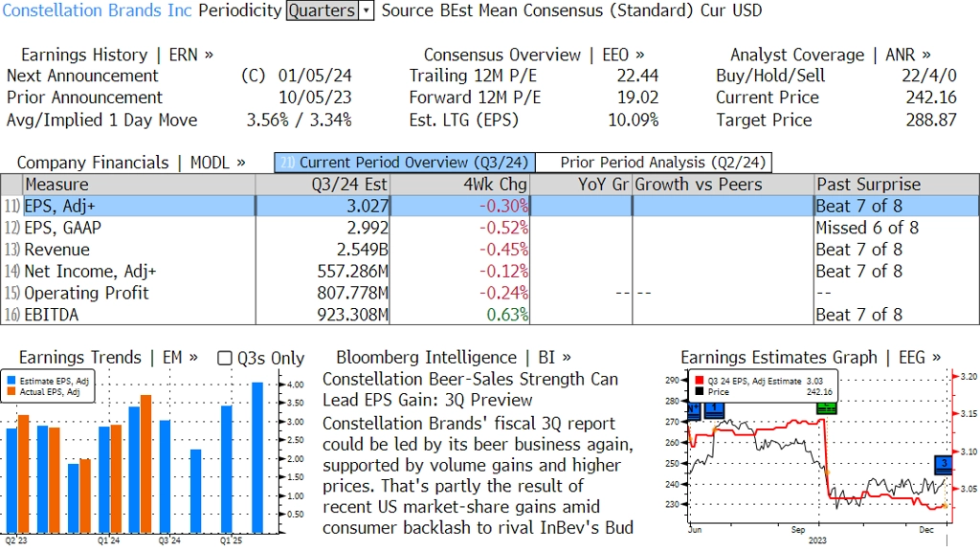Select the EBITDA measure row

490,315
